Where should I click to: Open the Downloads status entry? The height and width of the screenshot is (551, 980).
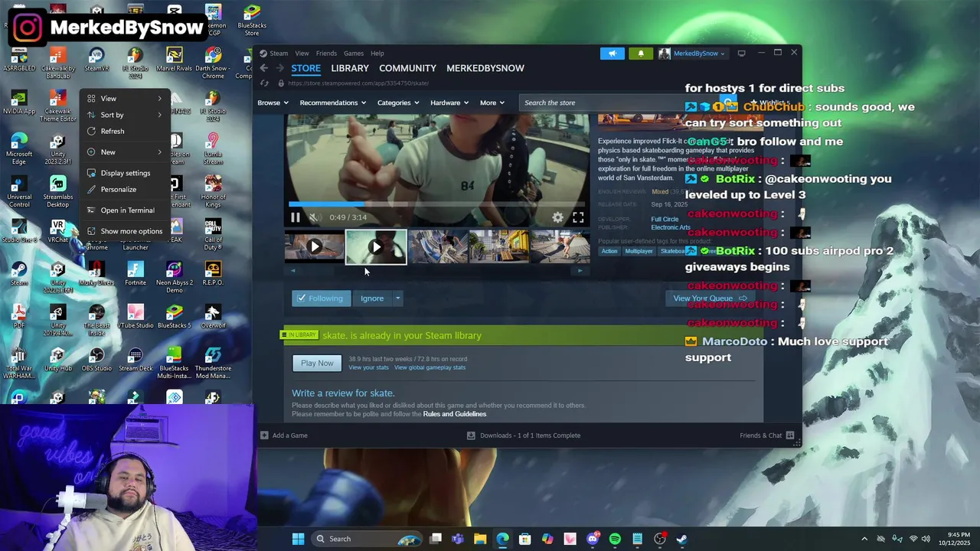coord(524,435)
